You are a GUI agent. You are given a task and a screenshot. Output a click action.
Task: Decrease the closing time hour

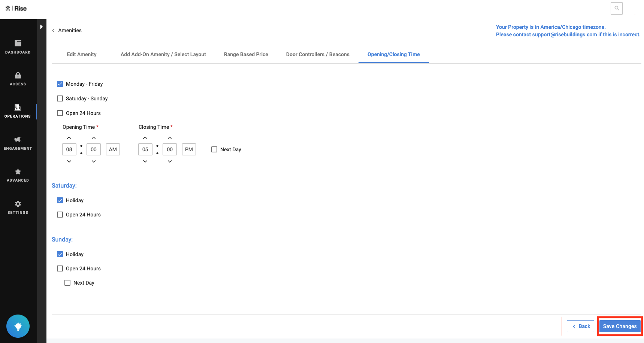(x=145, y=161)
